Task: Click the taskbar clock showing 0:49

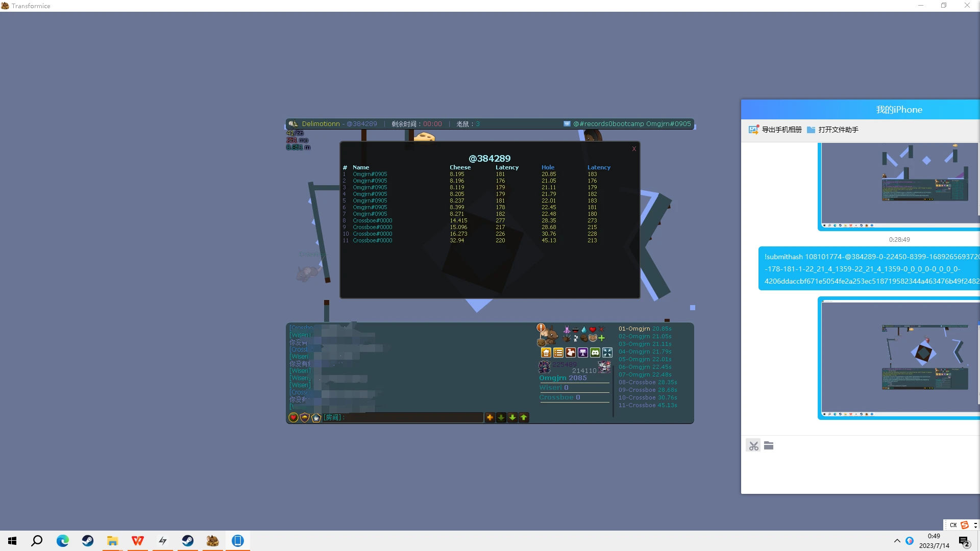Action: tap(934, 541)
